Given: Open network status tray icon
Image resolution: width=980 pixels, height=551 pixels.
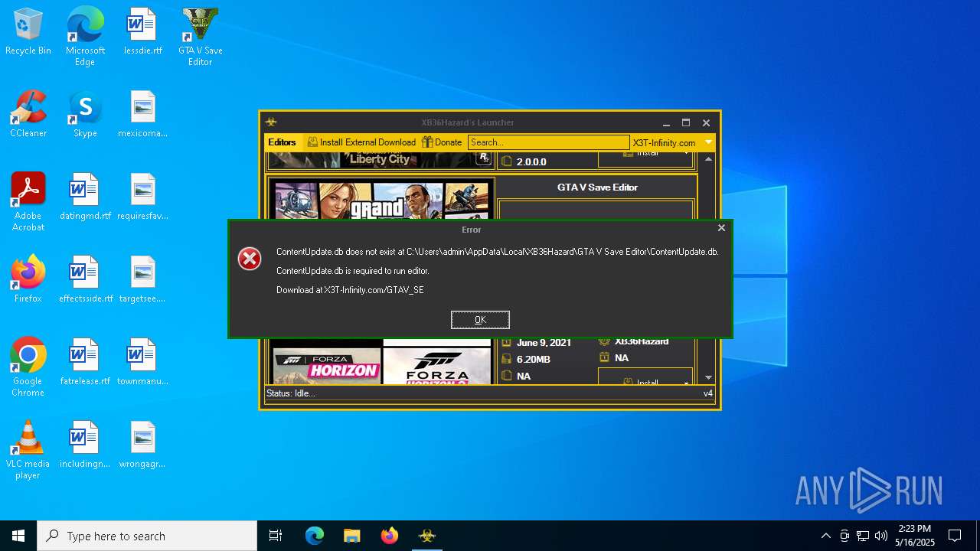Looking at the screenshot, I should pyautogui.click(x=863, y=536).
